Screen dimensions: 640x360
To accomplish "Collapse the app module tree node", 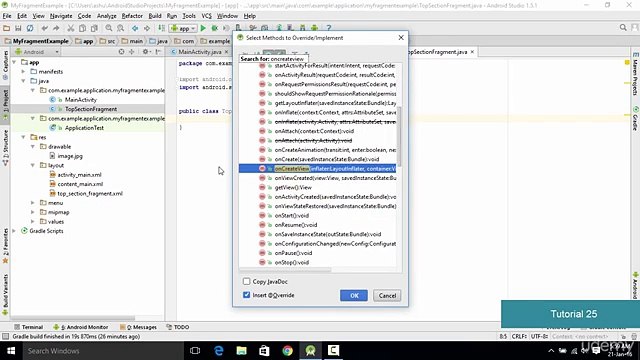I will point(15,62).
